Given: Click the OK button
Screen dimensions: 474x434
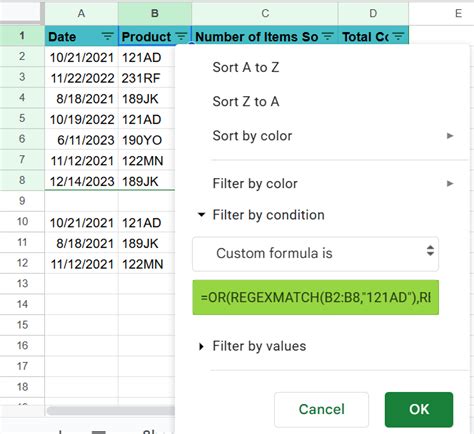Looking at the screenshot, I should pyautogui.click(x=419, y=409).
